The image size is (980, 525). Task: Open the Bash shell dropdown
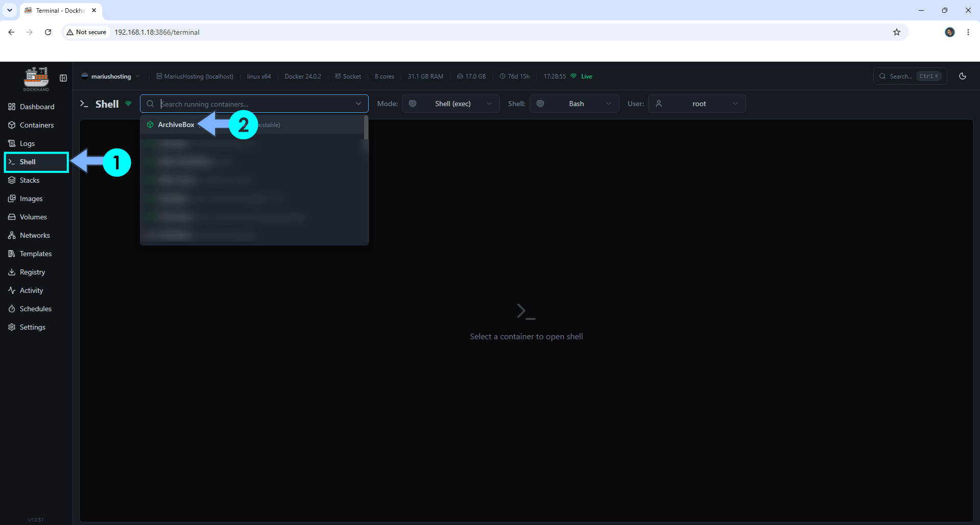[574, 104]
